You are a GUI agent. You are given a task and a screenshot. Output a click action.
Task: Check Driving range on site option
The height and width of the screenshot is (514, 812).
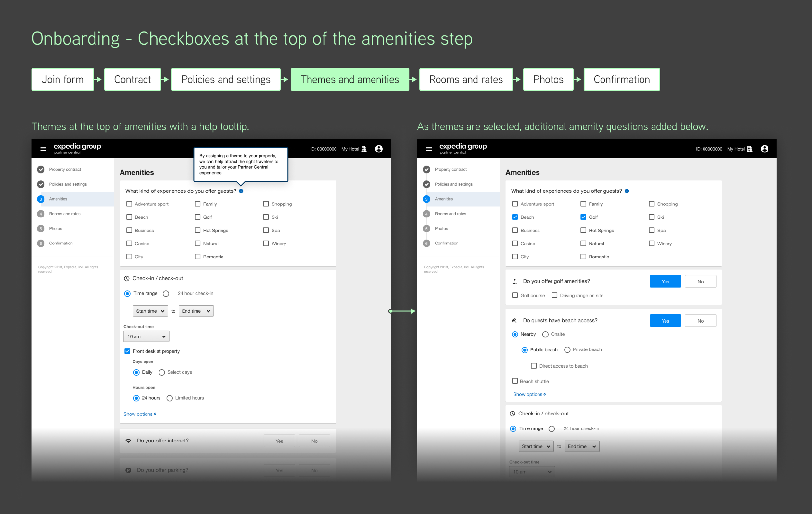tap(554, 295)
